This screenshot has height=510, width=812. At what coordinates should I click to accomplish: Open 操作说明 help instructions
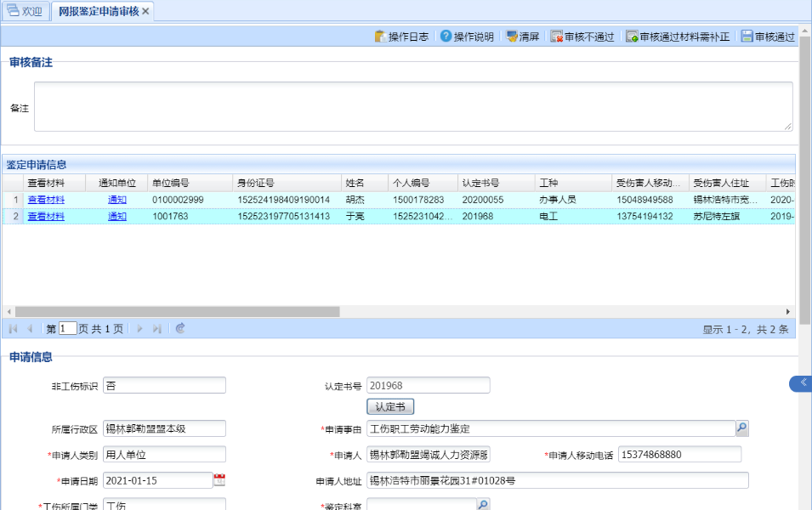tap(467, 37)
